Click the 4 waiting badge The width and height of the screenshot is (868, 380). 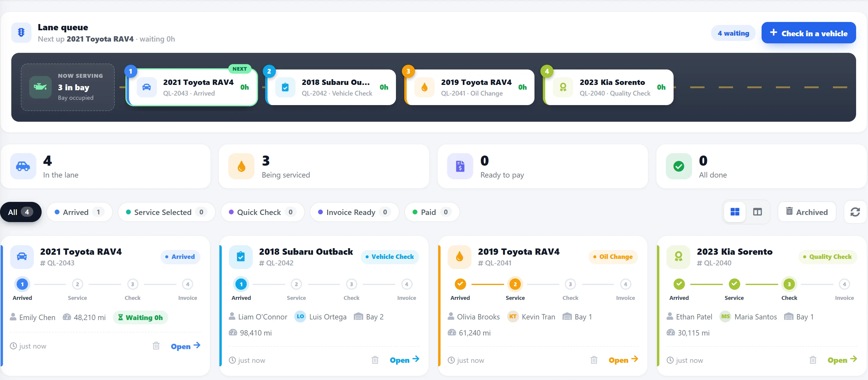(733, 33)
